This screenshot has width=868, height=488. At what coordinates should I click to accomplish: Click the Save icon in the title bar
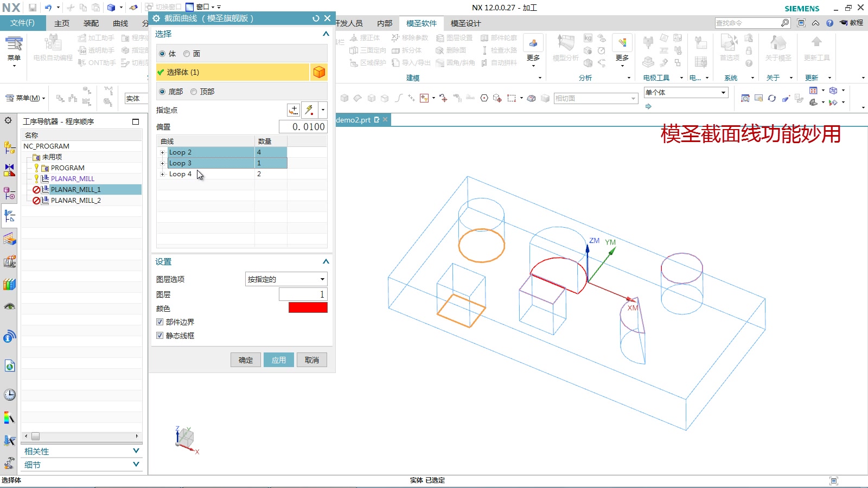[x=33, y=8]
